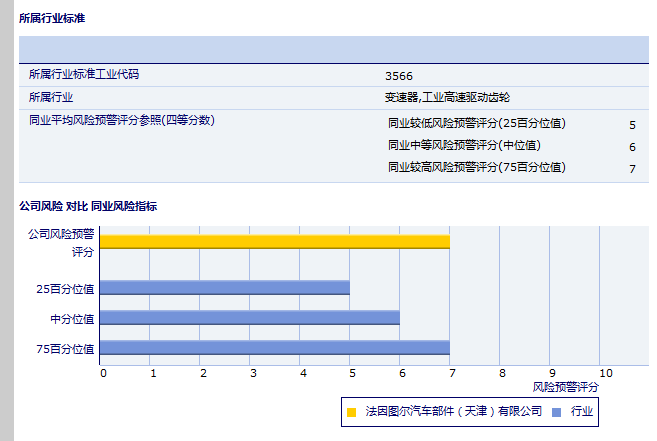Click the yellow legend swatch for 法因图尔汽车部件

coord(351,412)
